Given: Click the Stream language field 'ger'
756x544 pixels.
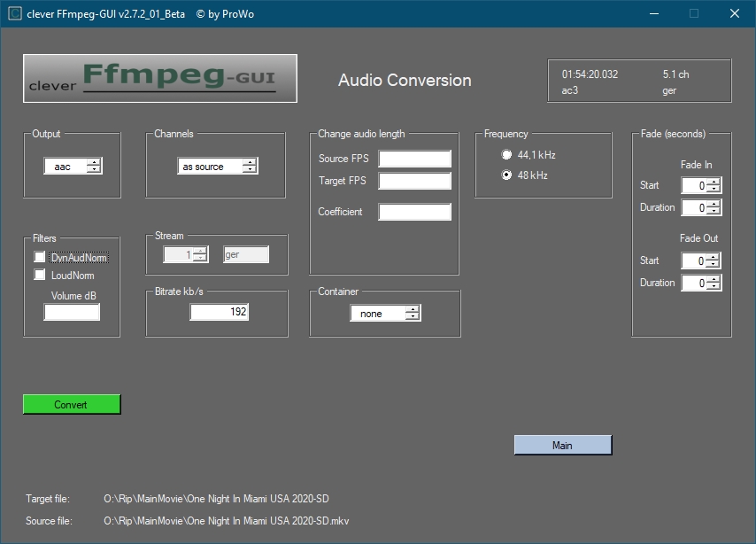Looking at the screenshot, I should click(246, 254).
